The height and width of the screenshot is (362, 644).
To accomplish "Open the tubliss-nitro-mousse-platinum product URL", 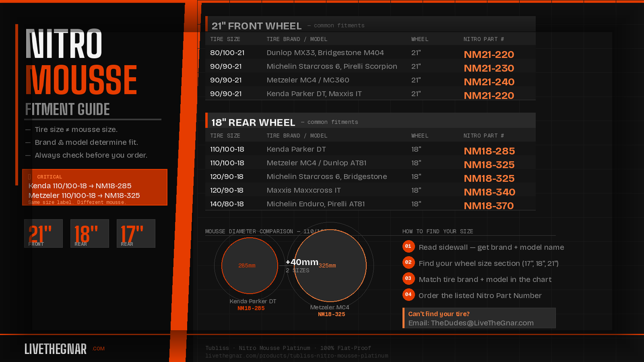I will [x=297, y=356].
